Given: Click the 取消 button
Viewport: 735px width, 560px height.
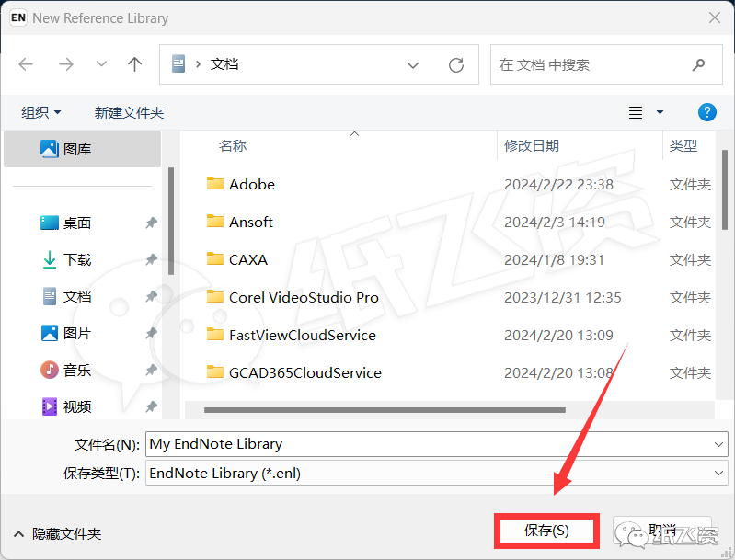Looking at the screenshot, I should click(x=662, y=531).
